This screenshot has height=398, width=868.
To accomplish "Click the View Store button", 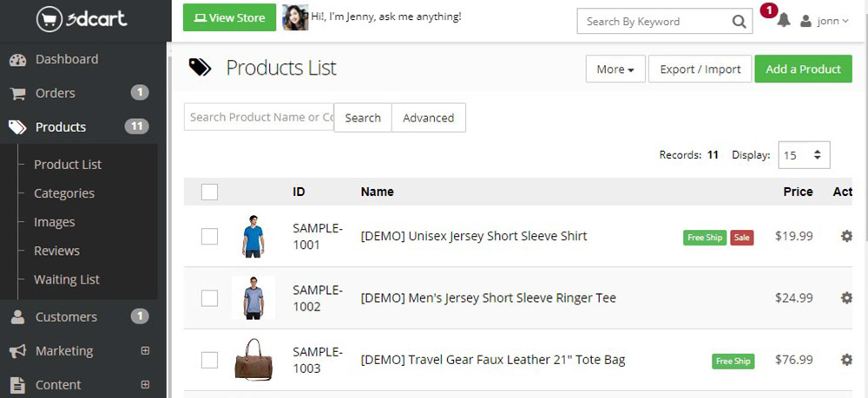I will point(229,17).
